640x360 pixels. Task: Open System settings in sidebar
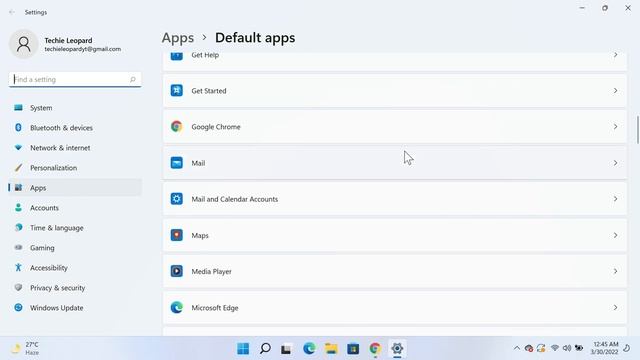pyautogui.click(x=75, y=108)
